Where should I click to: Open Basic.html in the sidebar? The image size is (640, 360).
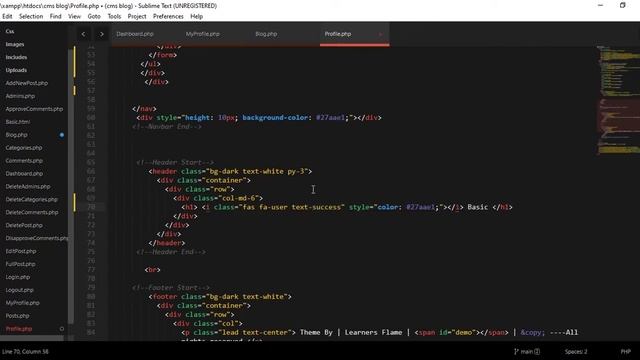[x=18, y=122]
